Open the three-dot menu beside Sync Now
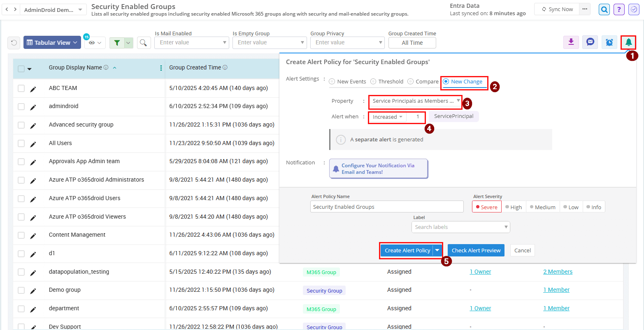 tap(585, 9)
